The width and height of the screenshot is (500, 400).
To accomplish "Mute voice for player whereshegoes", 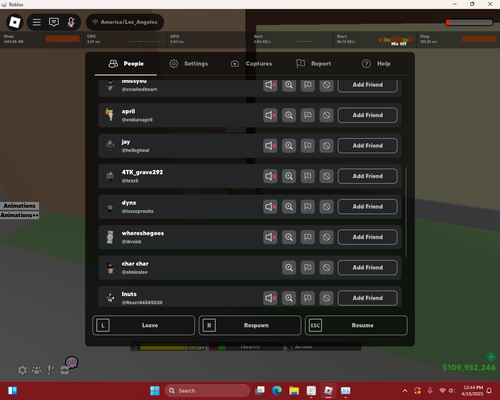I will pos(270,237).
